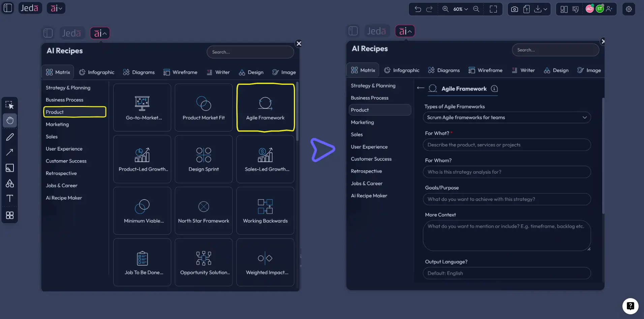Open the shapes tool
Screen dimensions: 644x319
coord(10,183)
